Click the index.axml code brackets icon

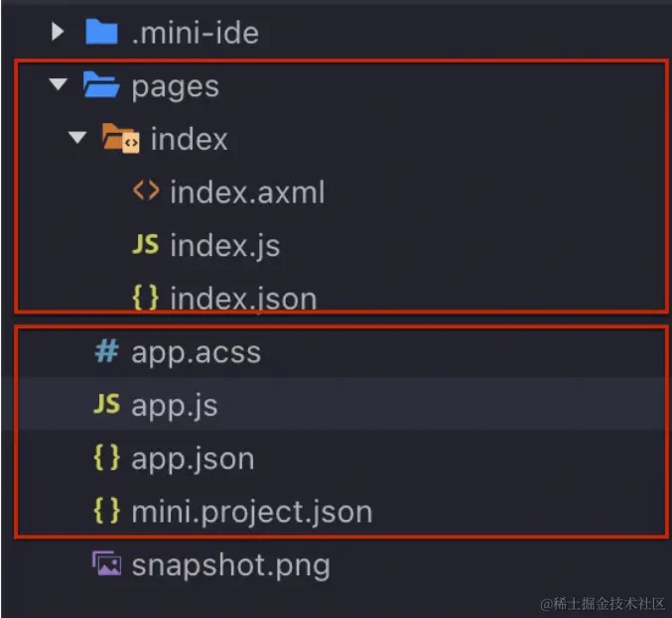(x=146, y=191)
